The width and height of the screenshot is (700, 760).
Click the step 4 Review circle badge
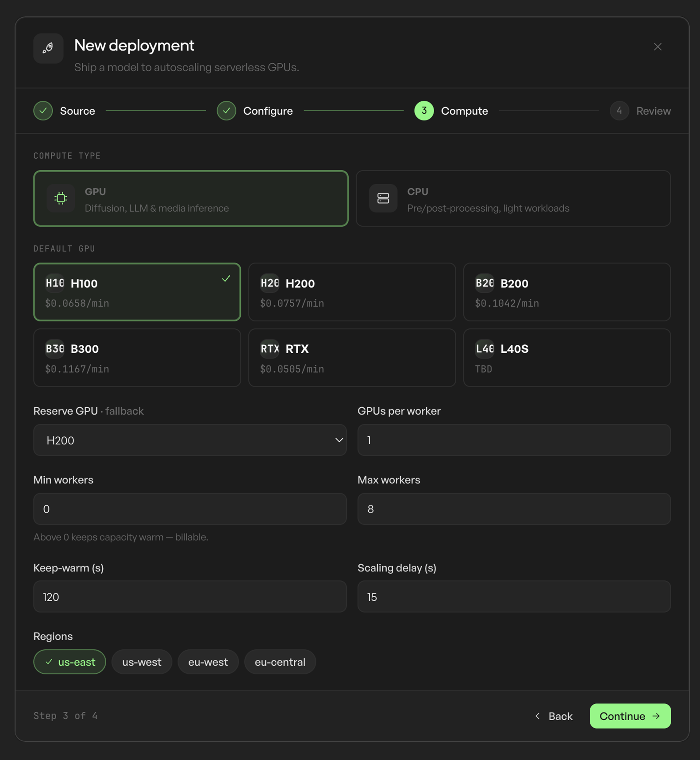pyautogui.click(x=619, y=111)
